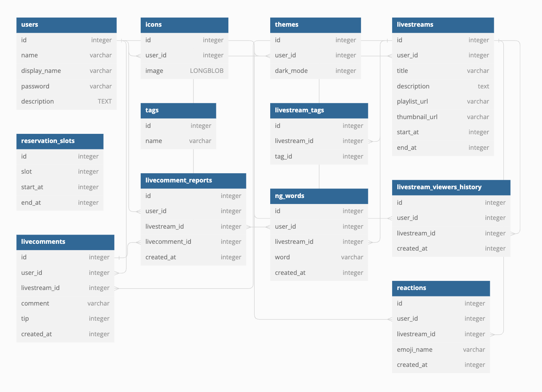Viewport: 542px width, 392px height.
Task: Select the ng_words table header
Action: pyautogui.click(x=319, y=196)
